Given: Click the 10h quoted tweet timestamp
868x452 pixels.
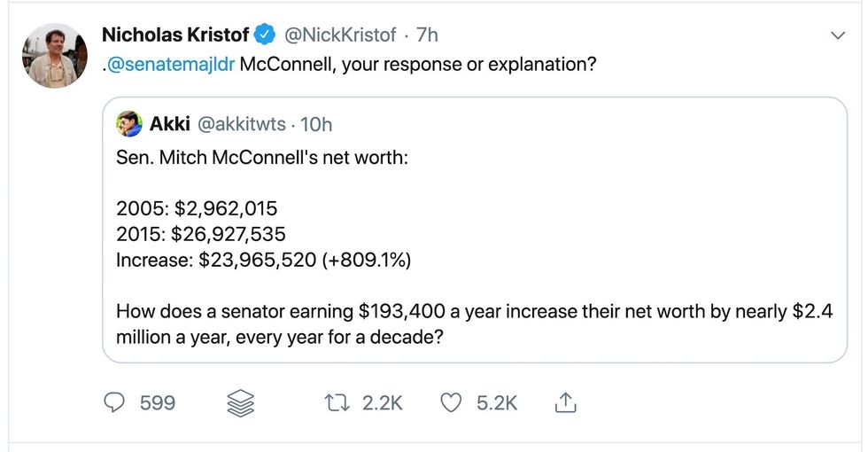Looking at the screenshot, I should click(x=316, y=124).
